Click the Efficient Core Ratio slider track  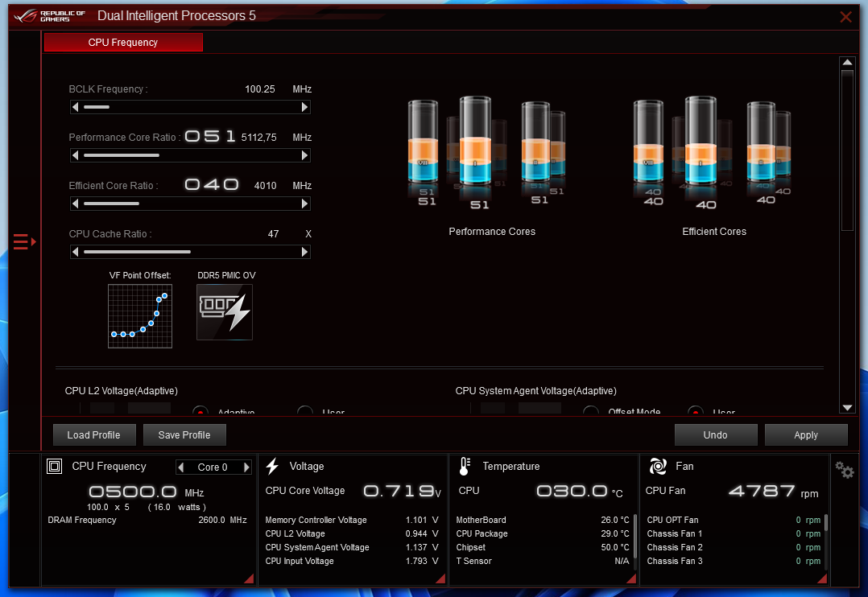click(190, 204)
